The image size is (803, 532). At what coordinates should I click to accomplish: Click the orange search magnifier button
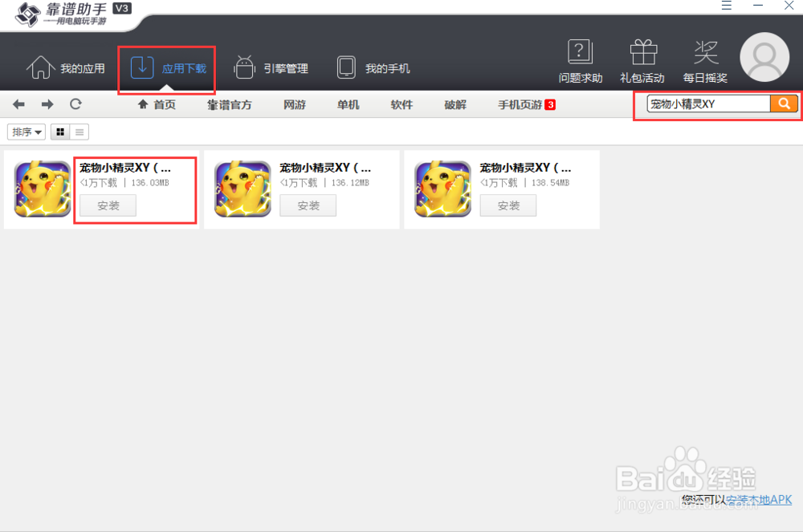tap(784, 104)
